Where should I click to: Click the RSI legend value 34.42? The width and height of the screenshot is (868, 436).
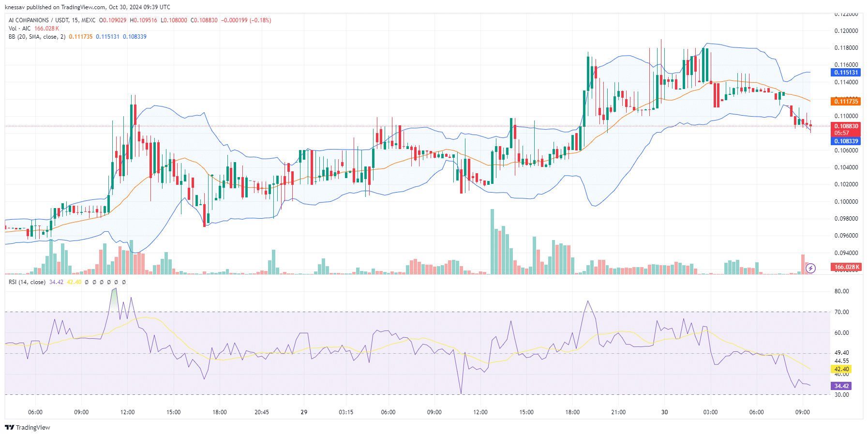(x=56, y=282)
